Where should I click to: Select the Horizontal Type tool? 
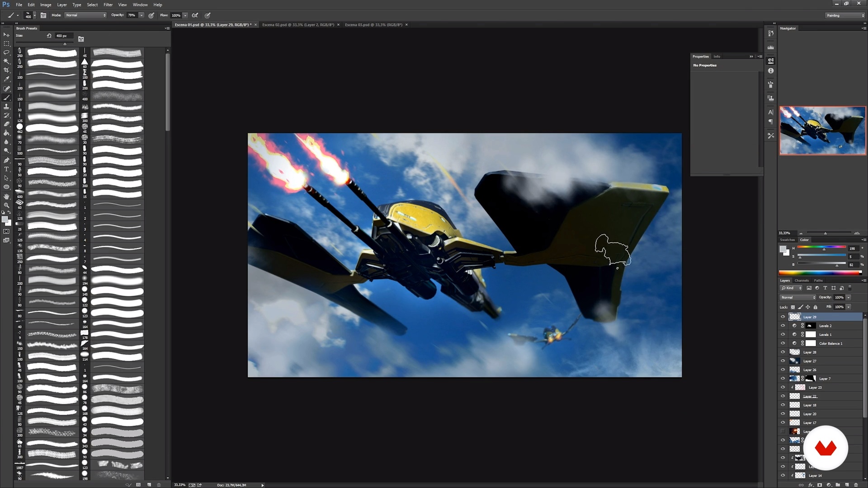(6, 169)
